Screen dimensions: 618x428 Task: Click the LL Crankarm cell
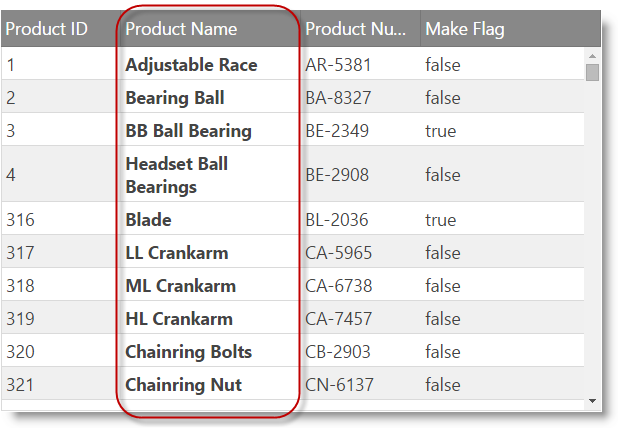[x=177, y=253]
